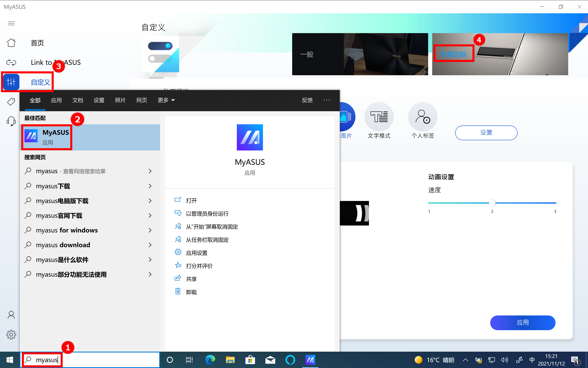Switch to the 文档 search tab
588x368 pixels.
pyautogui.click(x=78, y=100)
